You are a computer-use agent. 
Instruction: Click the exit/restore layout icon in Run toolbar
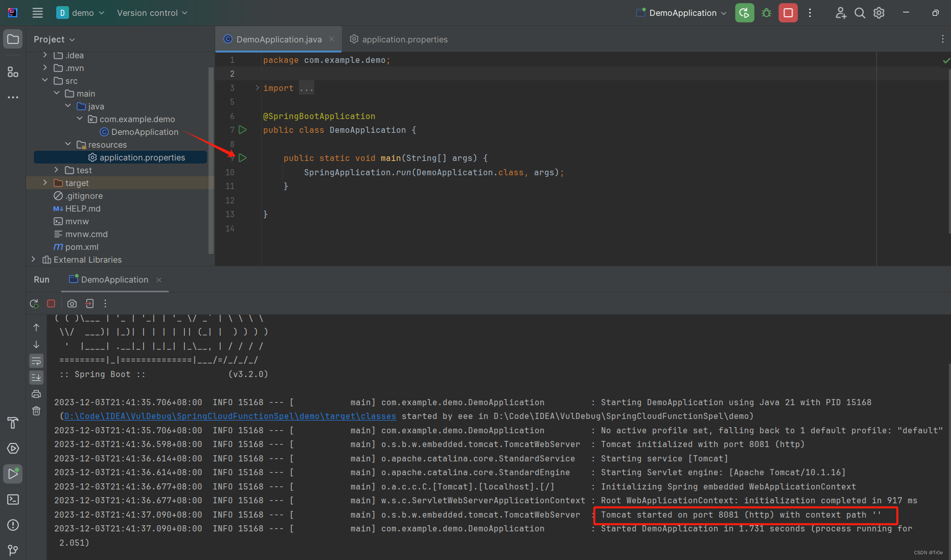[89, 304]
